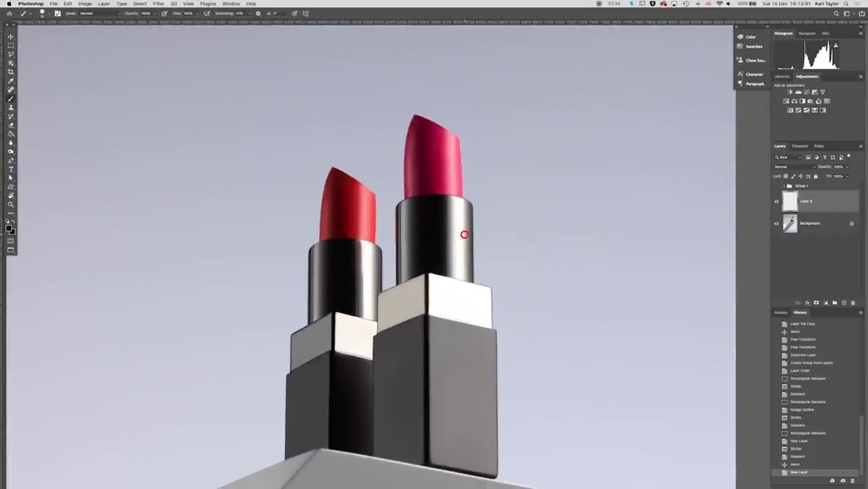Add a Hue/Saturation adjustment
Screen dimensions: 868x489
[x=786, y=101]
